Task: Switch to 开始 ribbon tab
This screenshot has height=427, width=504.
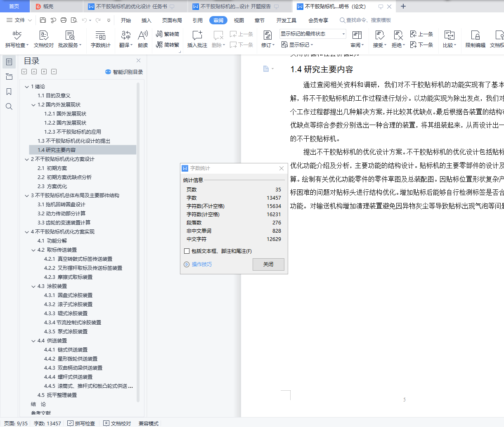Action: pyautogui.click(x=126, y=20)
